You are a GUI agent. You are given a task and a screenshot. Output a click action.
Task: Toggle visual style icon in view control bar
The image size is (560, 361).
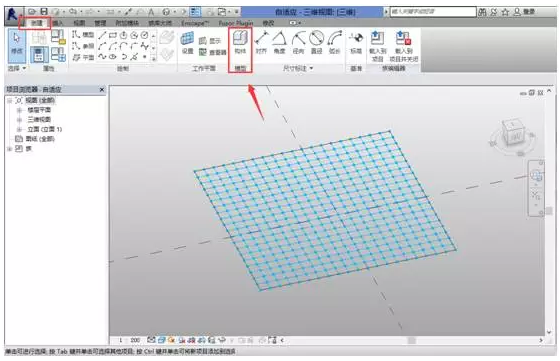162,340
